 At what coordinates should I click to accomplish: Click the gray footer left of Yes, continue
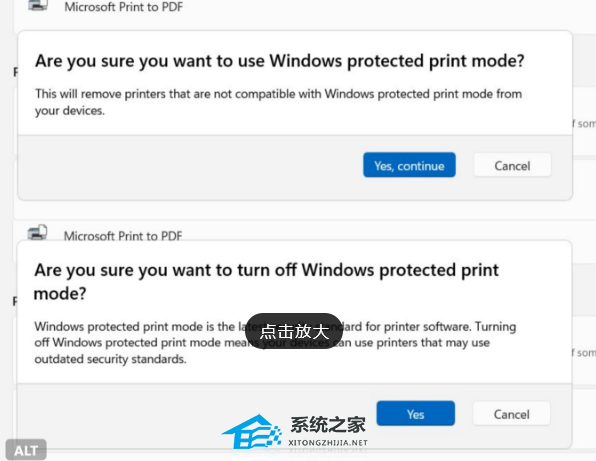click(190, 167)
